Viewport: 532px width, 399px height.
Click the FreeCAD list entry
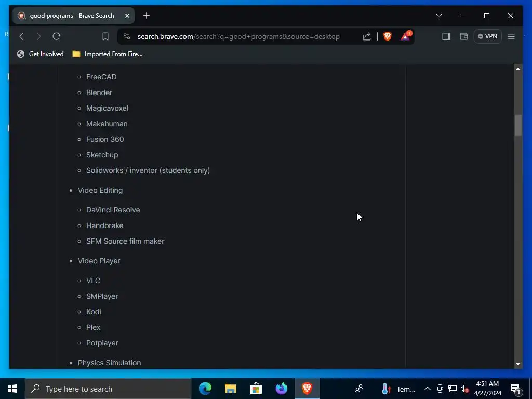[101, 77]
